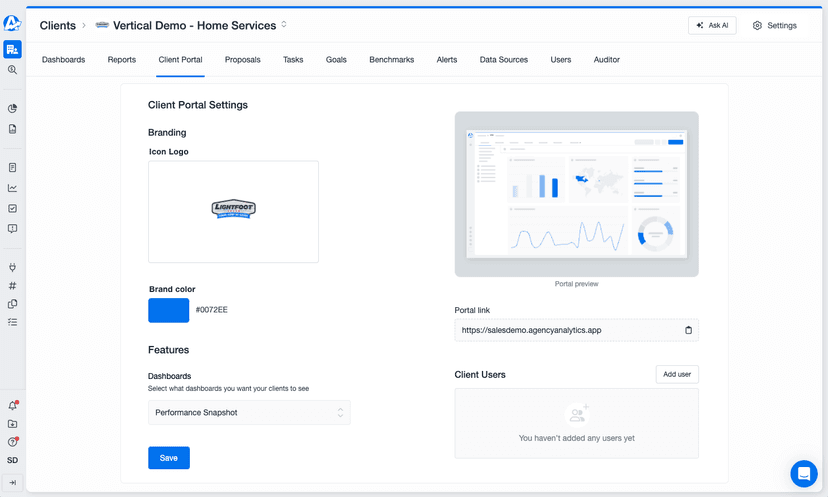Screen dimensions: 828x497
Task: Open the chat support bubble
Action: tap(804, 473)
